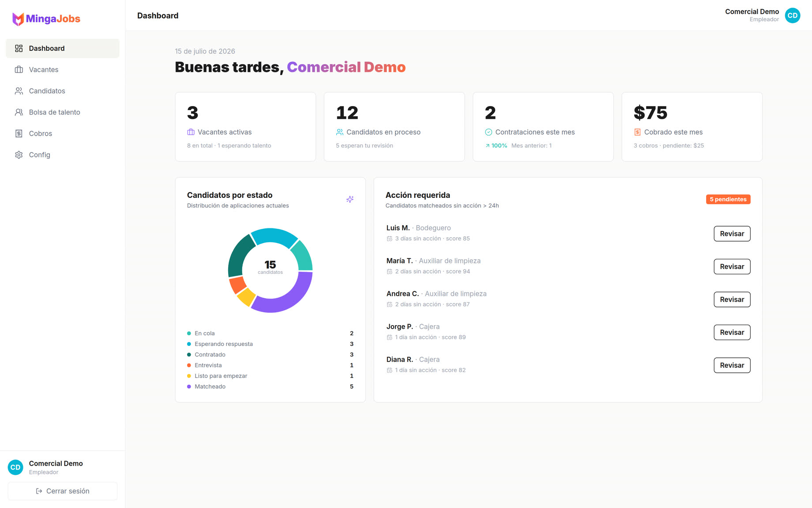
Task: Click the dark green Contratado donut segment
Action: pyautogui.click(x=238, y=258)
